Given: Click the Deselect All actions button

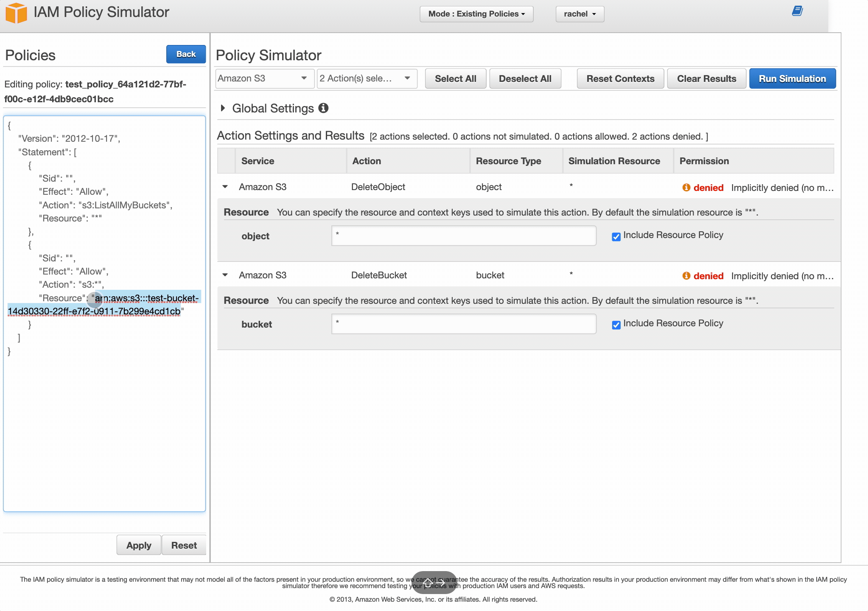Looking at the screenshot, I should 526,78.
